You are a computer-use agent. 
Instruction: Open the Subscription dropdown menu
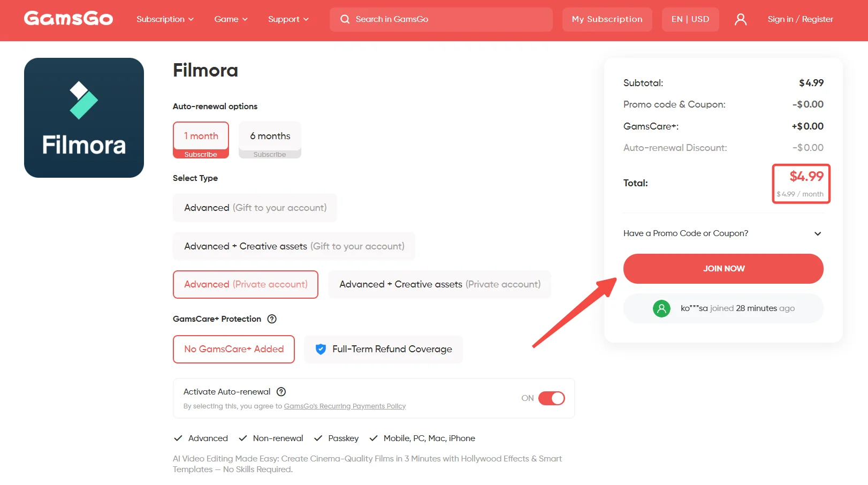point(165,19)
